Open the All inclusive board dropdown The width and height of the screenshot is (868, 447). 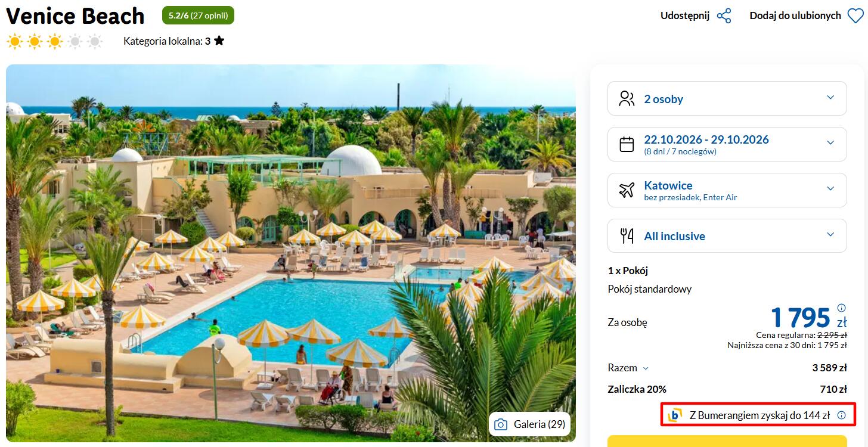pos(727,236)
